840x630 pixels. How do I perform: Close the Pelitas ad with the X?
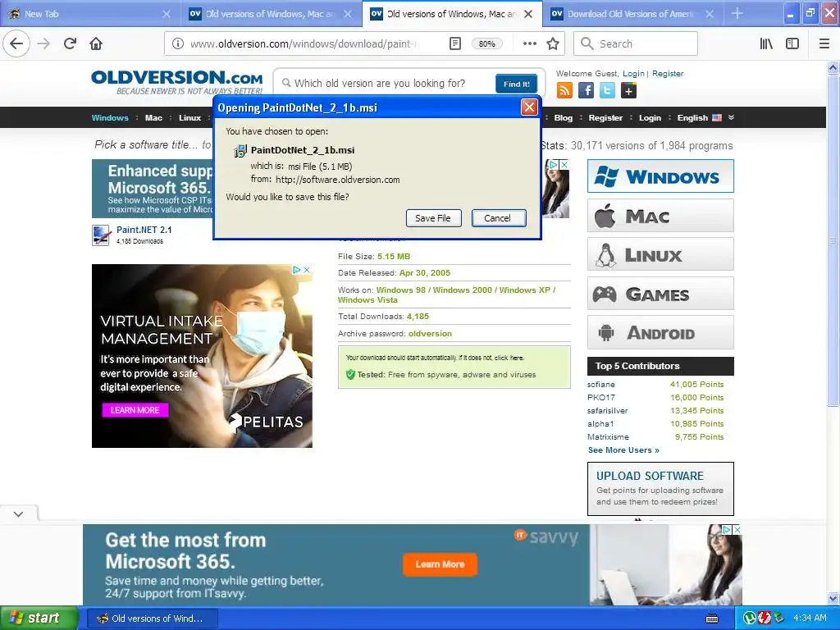click(307, 269)
